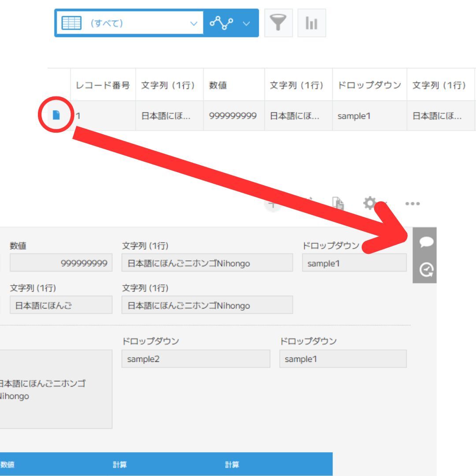Image resolution: width=476 pixels, height=476 pixels.
Task: Click the duplicate record icon
Action: pos(338,203)
